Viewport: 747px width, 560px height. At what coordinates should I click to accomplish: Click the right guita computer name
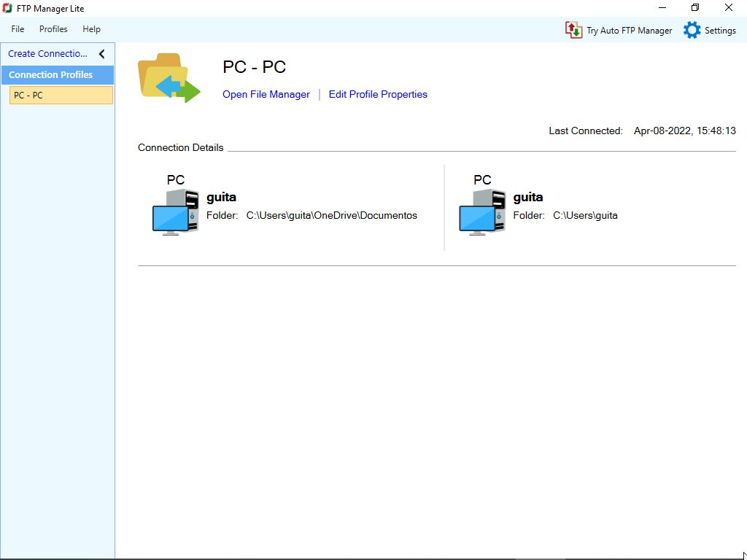pyautogui.click(x=528, y=197)
